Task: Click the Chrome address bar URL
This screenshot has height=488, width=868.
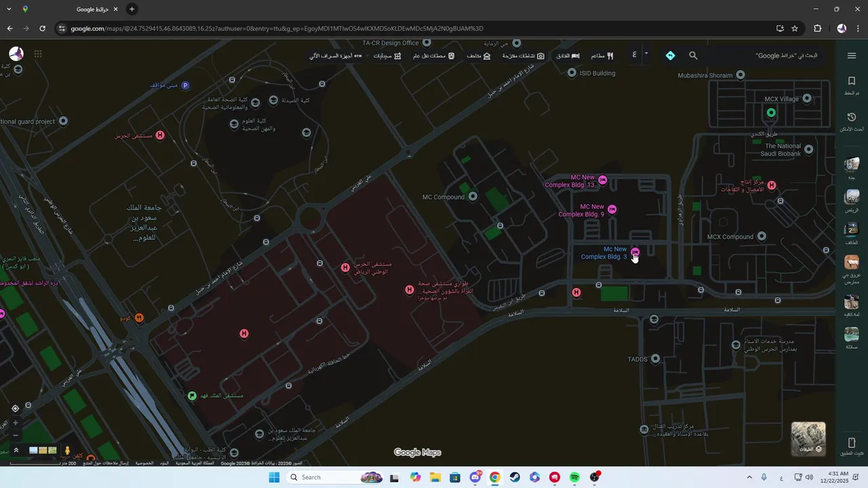Action: 277,28
